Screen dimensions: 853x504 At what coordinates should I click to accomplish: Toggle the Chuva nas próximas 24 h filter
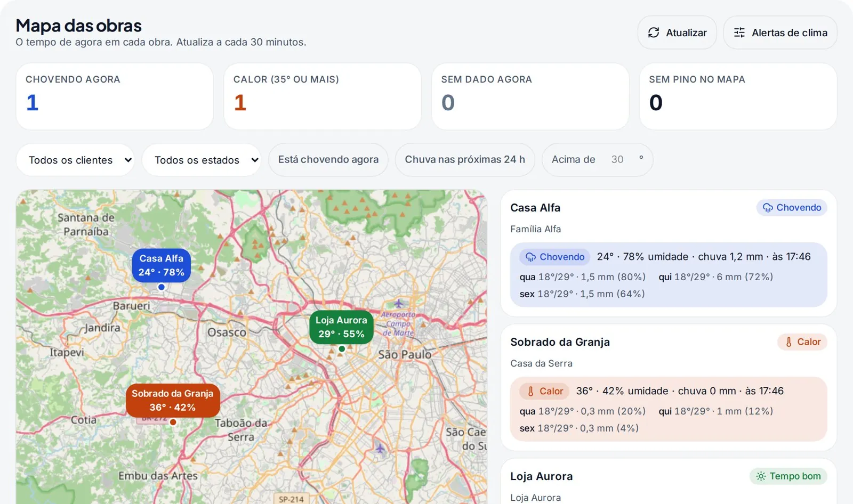click(465, 159)
